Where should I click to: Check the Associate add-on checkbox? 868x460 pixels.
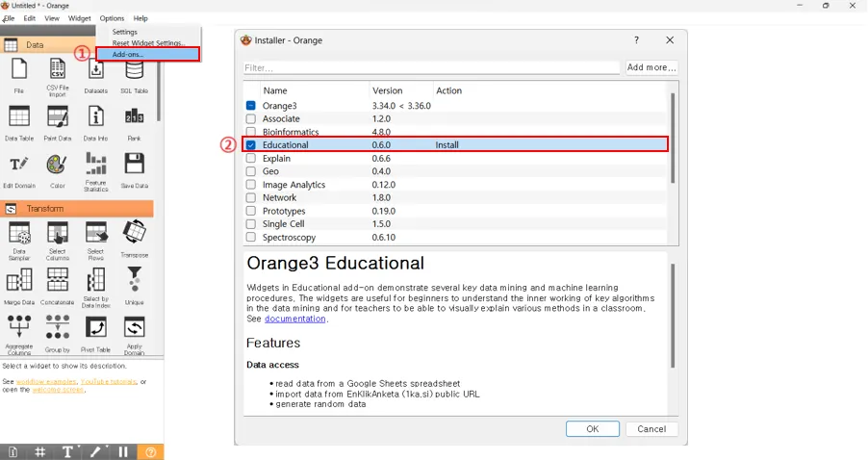251,118
